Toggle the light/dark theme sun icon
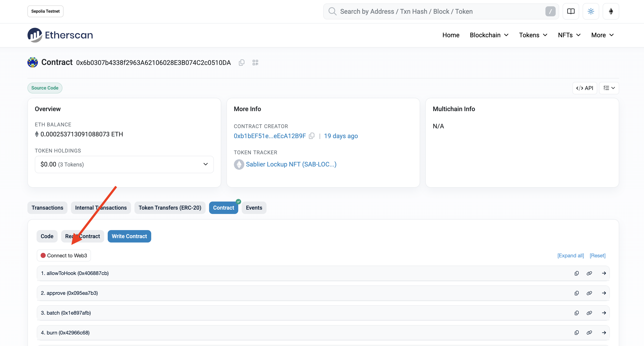This screenshot has width=644, height=346. click(591, 11)
